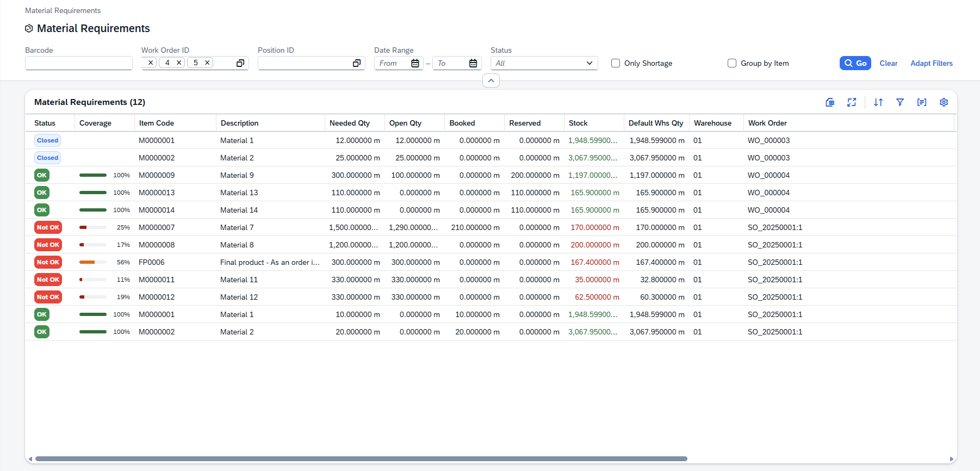Open table column settings (gear icon)
This screenshot has height=471, width=980.
click(944, 102)
